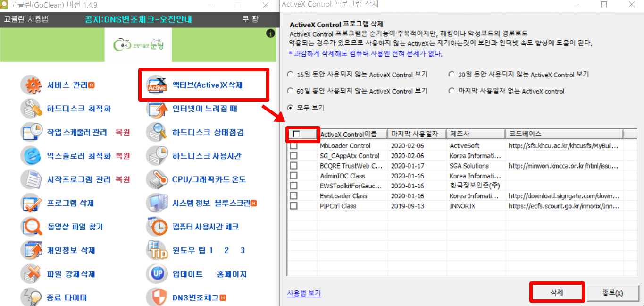Check the EWSToolkitForGauc row checkbox
Screen dimensions: 644x306
293,186
